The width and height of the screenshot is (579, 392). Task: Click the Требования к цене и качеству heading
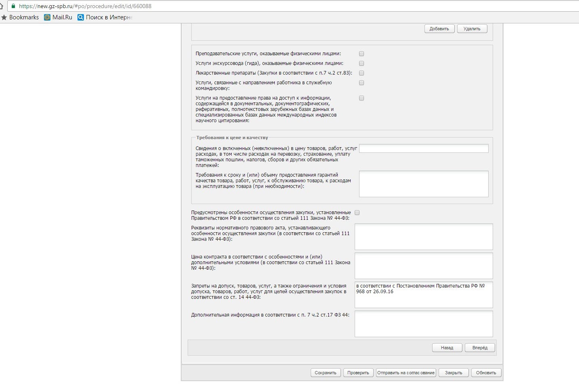coord(232,138)
